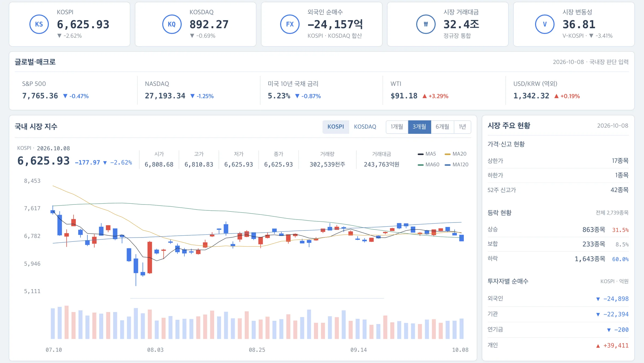Click the USD/KRW value 1,342.32
The height and width of the screenshot is (363, 644).
pyautogui.click(x=531, y=96)
